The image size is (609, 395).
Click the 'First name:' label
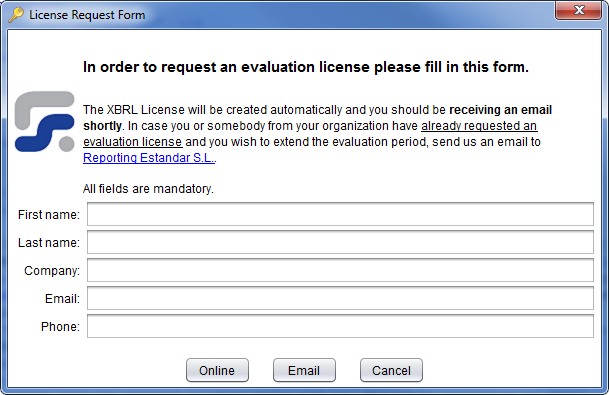(x=49, y=214)
